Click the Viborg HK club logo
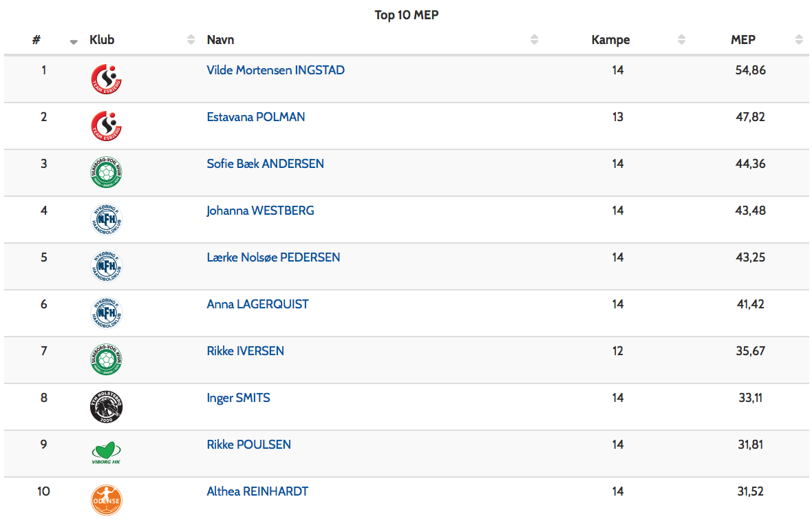 (107, 454)
